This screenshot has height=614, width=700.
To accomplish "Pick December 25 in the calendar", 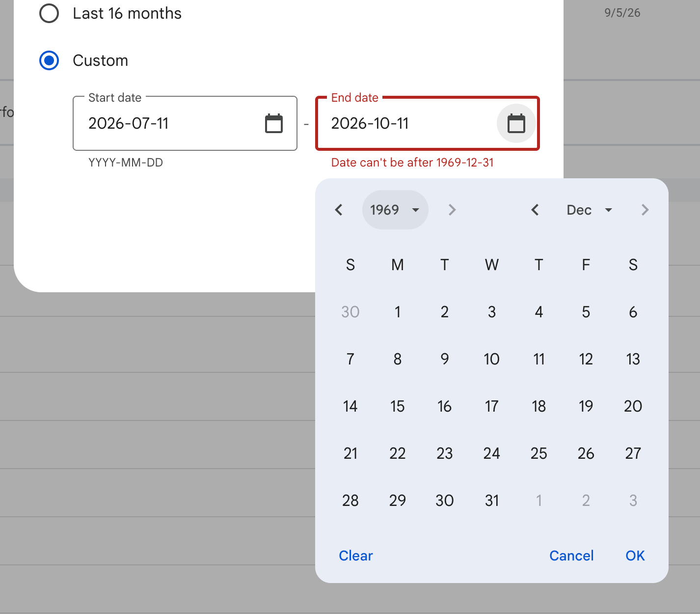I will coord(539,453).
